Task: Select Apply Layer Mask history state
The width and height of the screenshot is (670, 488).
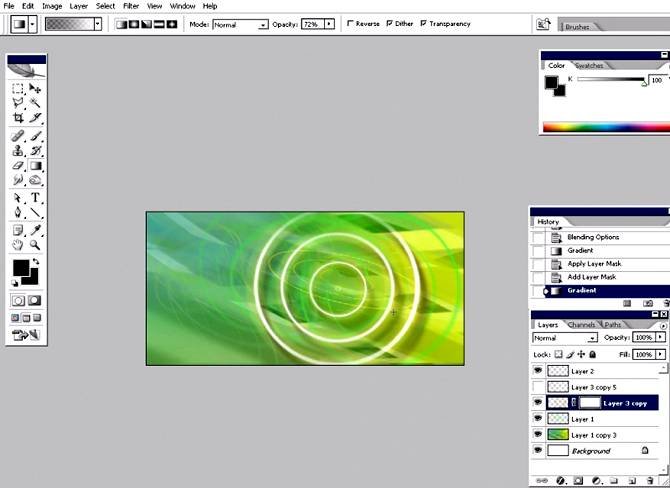Action: (594, 264)
